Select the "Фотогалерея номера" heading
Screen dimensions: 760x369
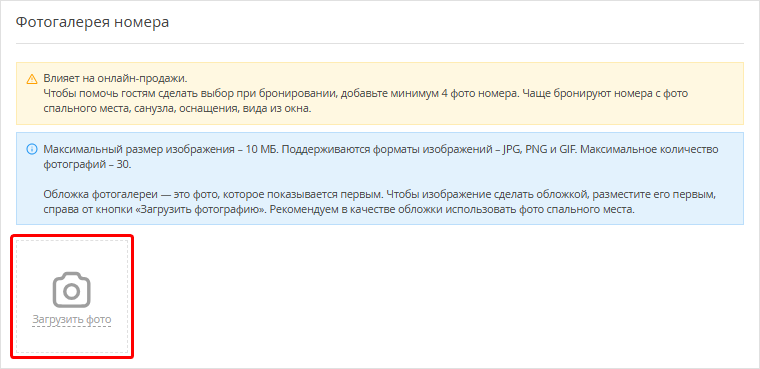click(93, 22)
